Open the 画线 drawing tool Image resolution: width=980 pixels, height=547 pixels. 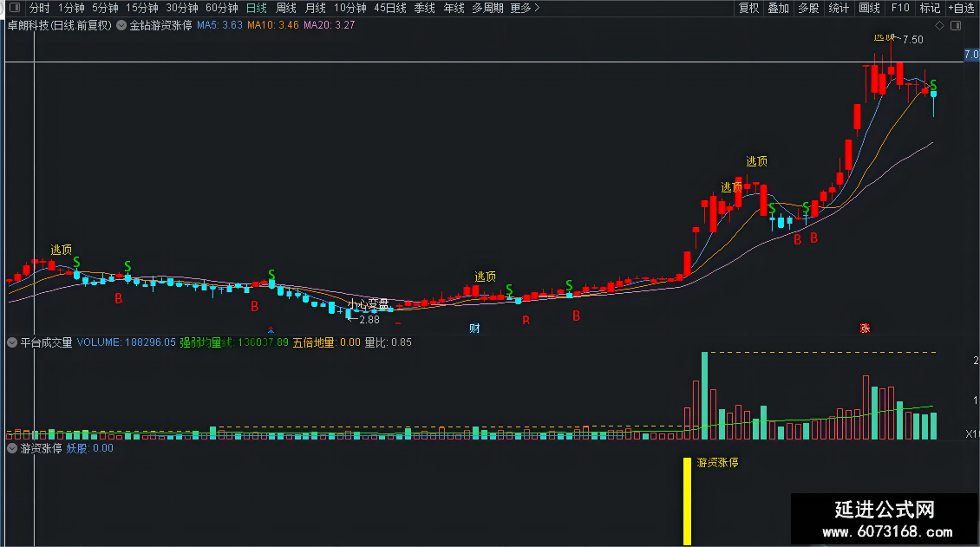(869, 8)
